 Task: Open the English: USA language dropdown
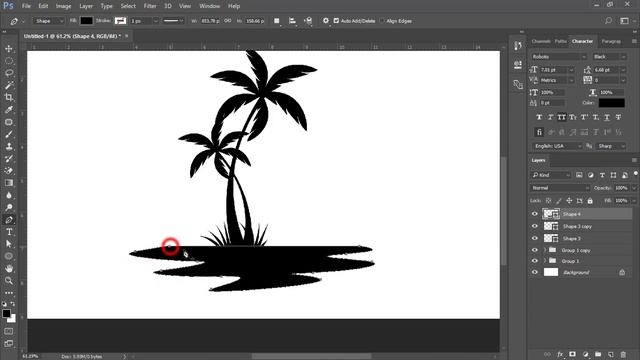click(557, 146)
